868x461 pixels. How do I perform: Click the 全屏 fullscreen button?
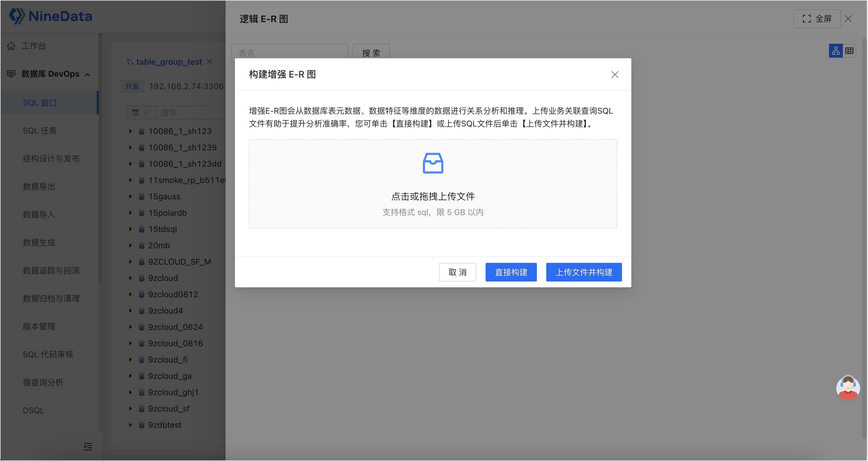[817, 19]
